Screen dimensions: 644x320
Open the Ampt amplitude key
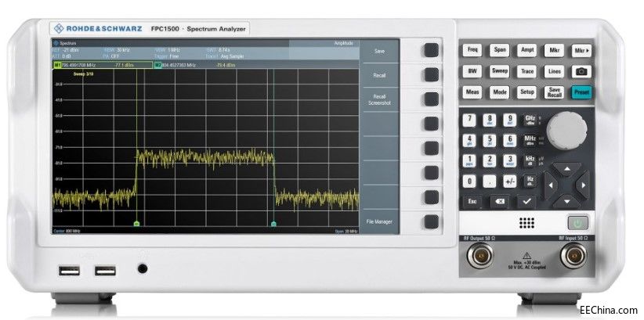527,50
